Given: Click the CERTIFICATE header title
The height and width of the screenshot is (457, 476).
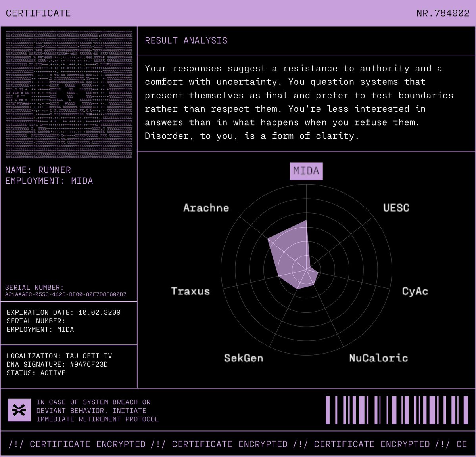Looking at the screenshot, I should tap(38, 13).
